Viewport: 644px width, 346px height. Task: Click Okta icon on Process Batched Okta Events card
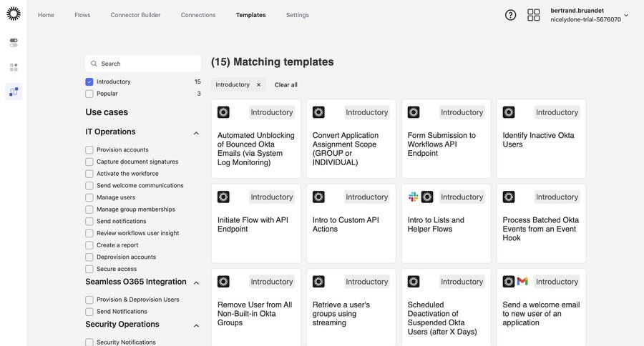point(509,197)
